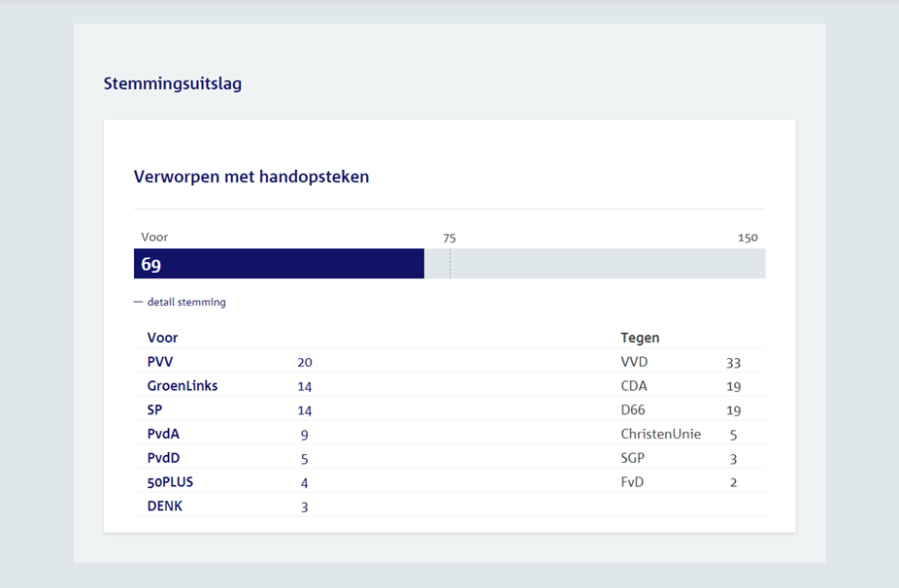Click the blue bar showing 69 votes
899x588 pixels.
tap(279, 264)
